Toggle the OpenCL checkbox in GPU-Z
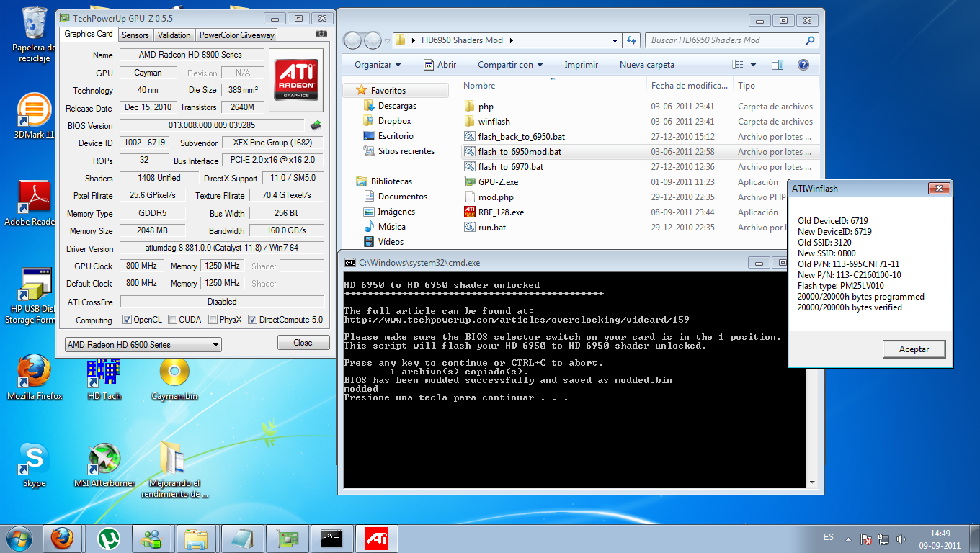980x553 pixels. [127, 320]
